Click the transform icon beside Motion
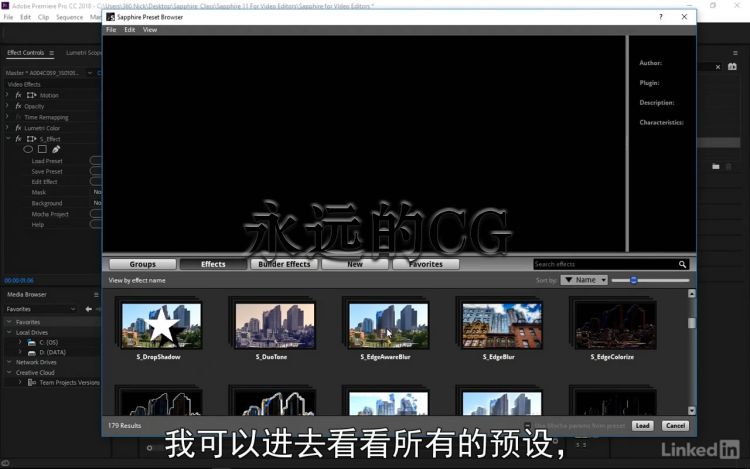 tap(32, 95)
